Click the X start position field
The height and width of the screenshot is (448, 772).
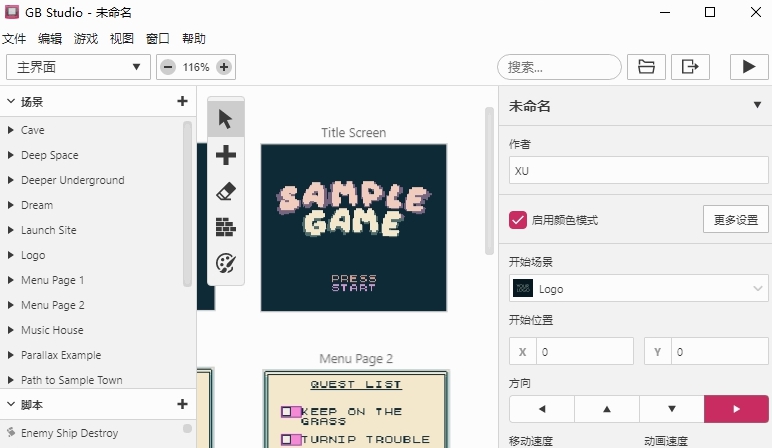tap(584, 352)
